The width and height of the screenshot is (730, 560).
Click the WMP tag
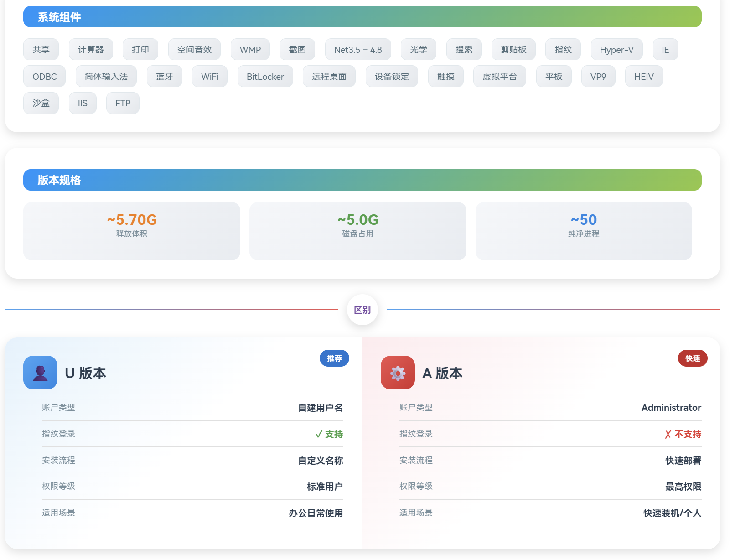[250, 49]
